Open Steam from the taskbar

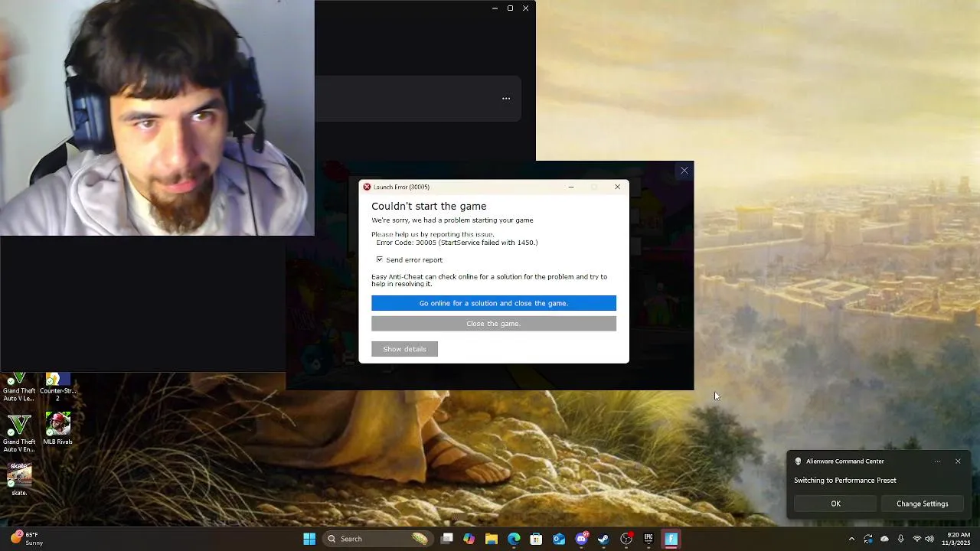(603, 539)
